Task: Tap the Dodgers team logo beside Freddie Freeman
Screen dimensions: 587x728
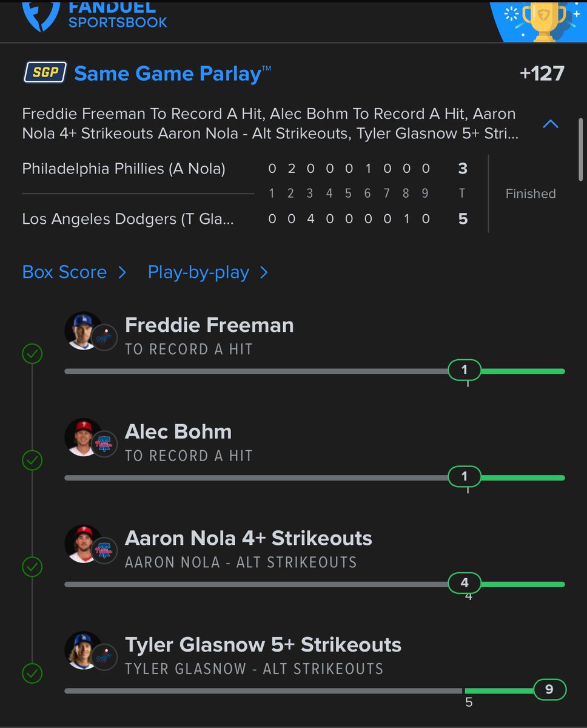Action: [x=104, y=337]
